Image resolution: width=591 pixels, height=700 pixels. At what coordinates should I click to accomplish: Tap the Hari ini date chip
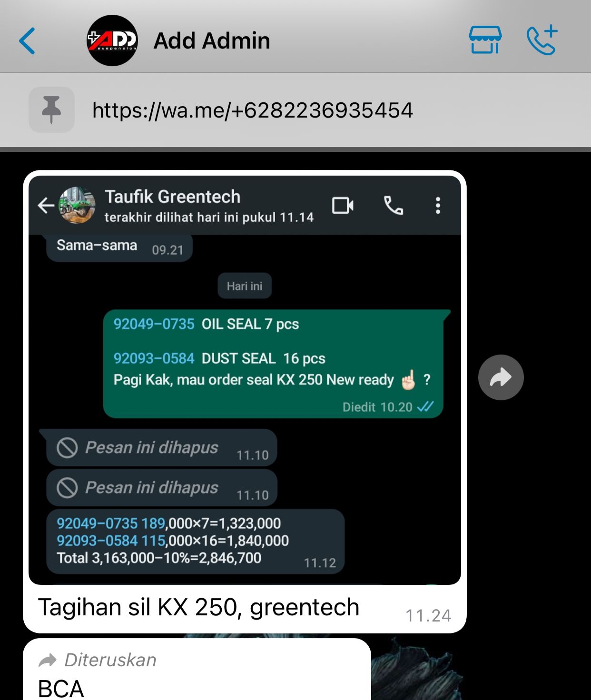click(245, 286)
